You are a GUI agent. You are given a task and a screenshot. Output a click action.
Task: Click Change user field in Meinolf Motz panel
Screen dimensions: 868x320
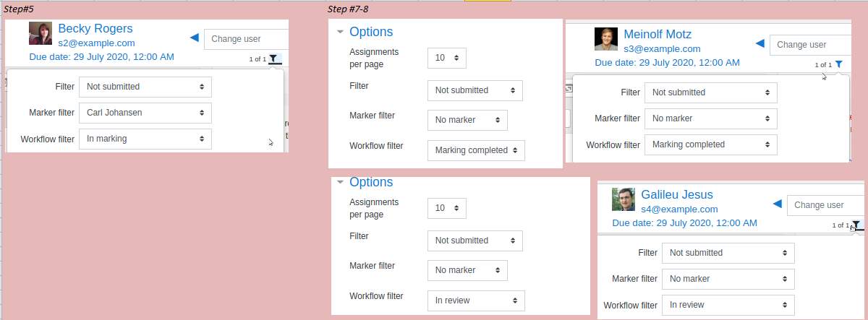[x=810, y=45]
